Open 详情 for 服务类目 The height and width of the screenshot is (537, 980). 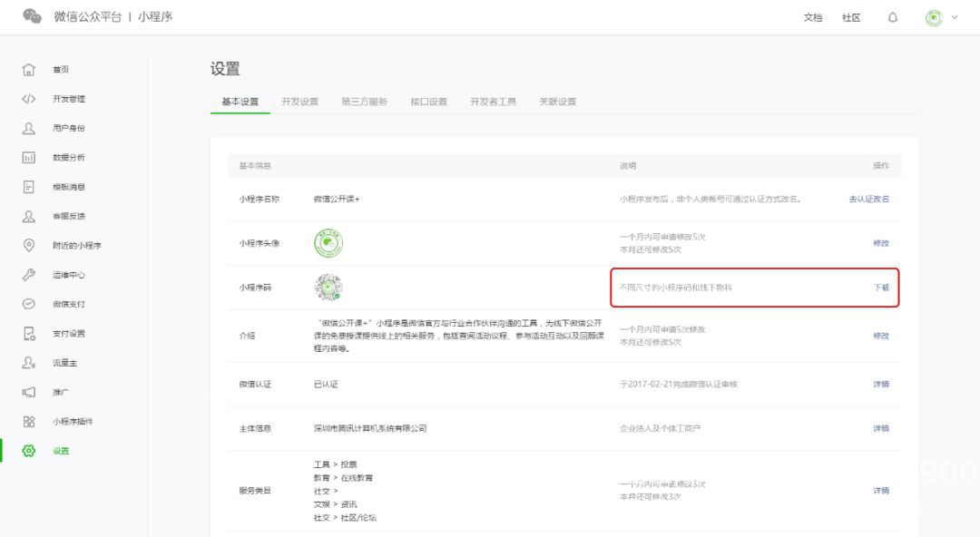point(881,491)
